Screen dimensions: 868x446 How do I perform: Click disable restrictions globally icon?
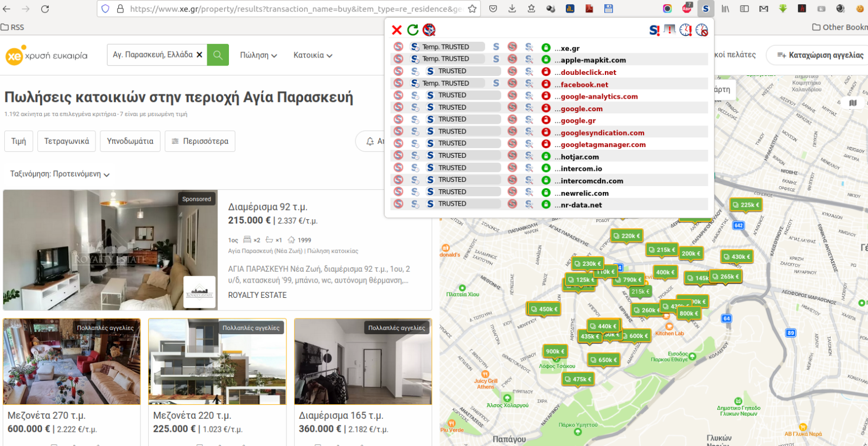pyautogui.click(x=655, y=30)
